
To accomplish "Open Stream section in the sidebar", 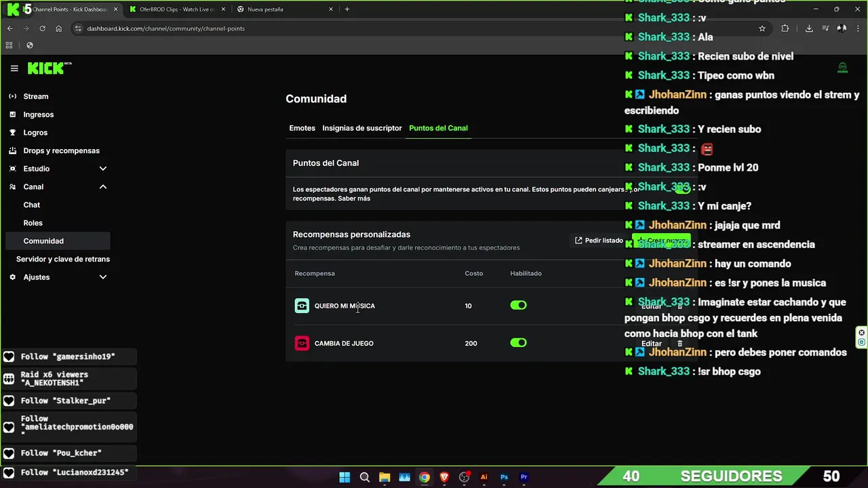I will coord(36,96).
